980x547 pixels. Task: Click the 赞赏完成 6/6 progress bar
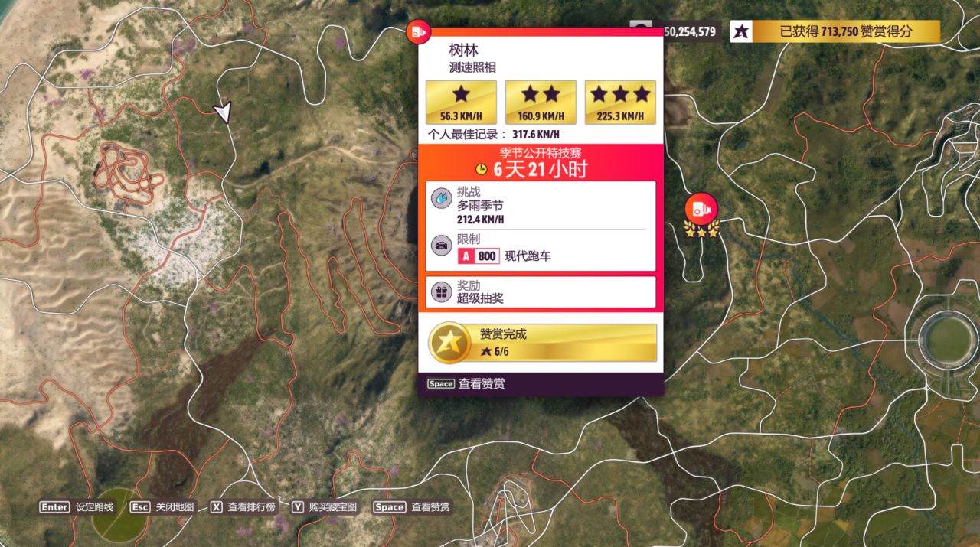pos(542,343)
